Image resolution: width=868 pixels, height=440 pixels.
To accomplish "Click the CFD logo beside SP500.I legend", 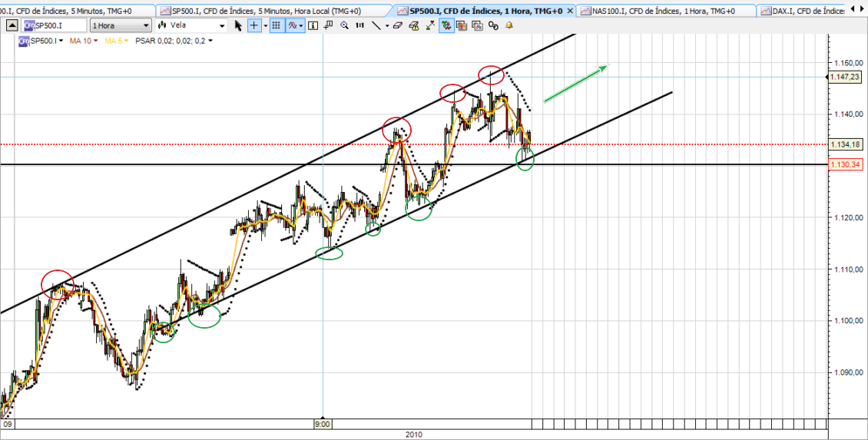I will (x=23, y=41).
